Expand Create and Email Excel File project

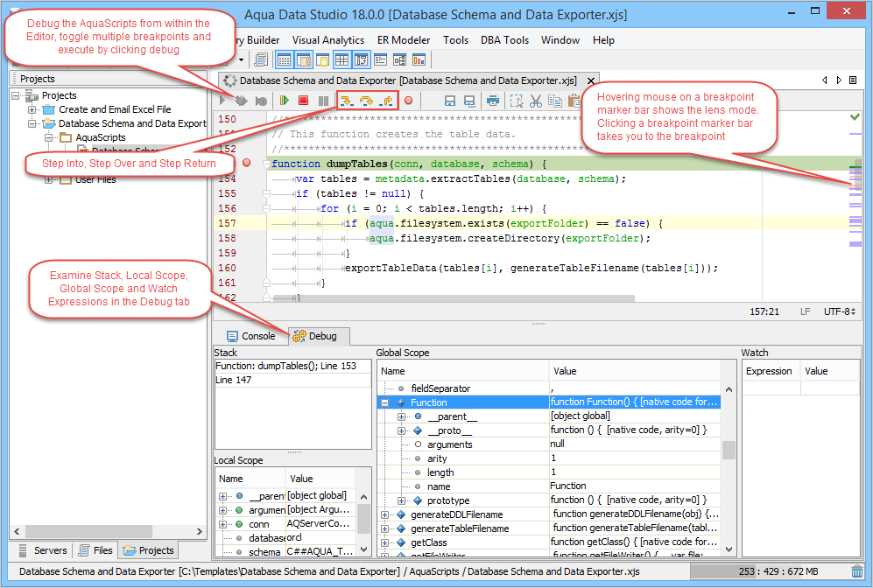point(32,109)
